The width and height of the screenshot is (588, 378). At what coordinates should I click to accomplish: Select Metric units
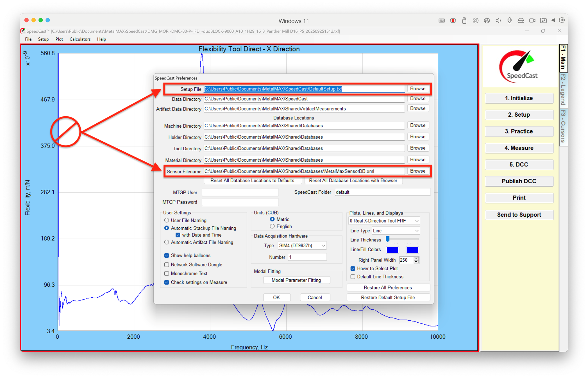[272, 219]
